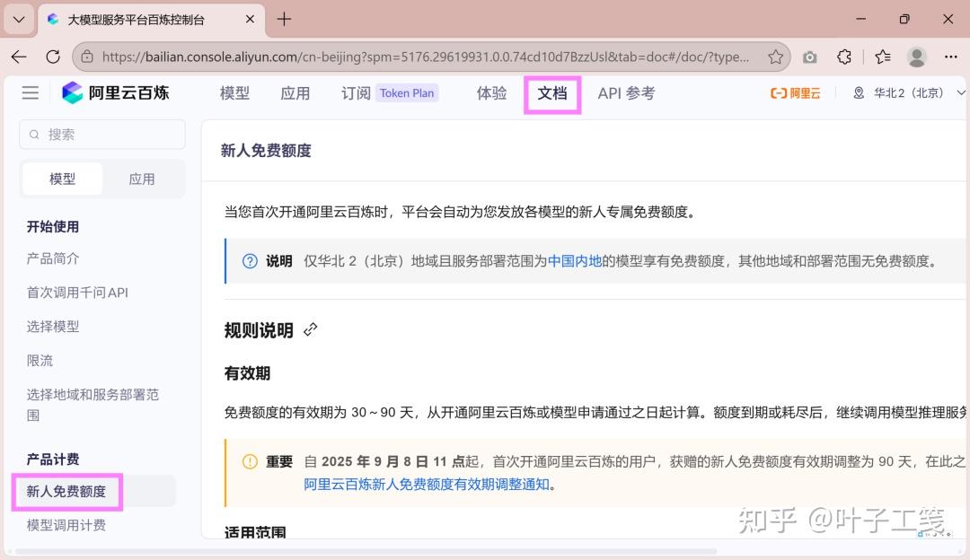The height and width of the screenshot is (560, 970).
Task: Open a new browser tab
Action: [x=284, y=19]
